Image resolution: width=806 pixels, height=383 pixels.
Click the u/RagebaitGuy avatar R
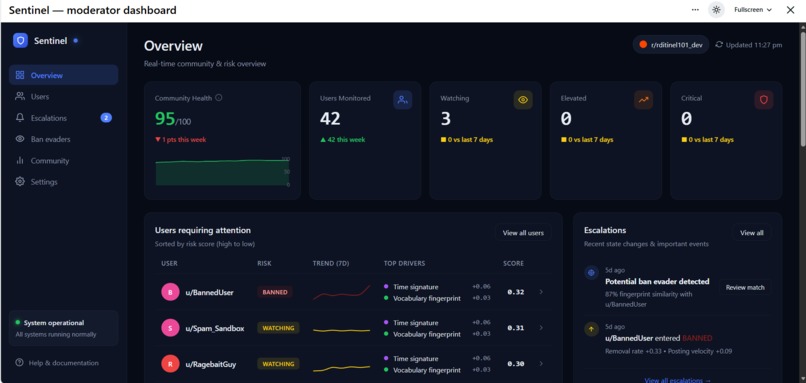pos(170,364)
